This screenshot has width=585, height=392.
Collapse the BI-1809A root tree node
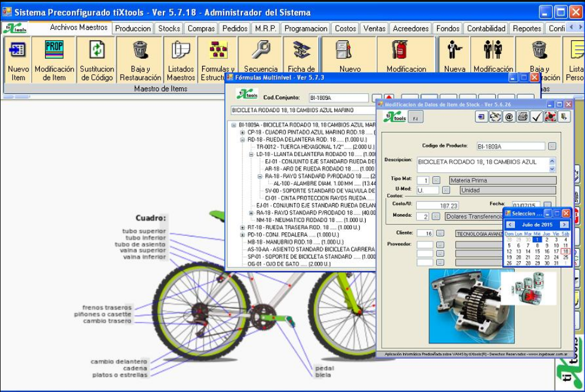234,125
